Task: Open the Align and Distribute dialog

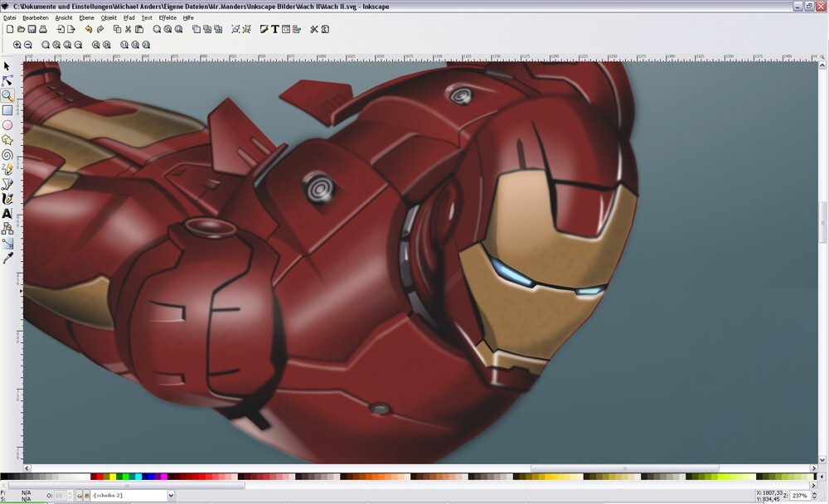Action: pos(297,30)
